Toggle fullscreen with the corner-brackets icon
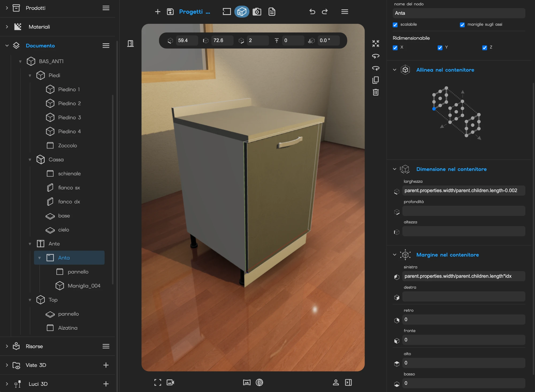The width and height of the screenshot is (535, 392). (x=158, y=382)
